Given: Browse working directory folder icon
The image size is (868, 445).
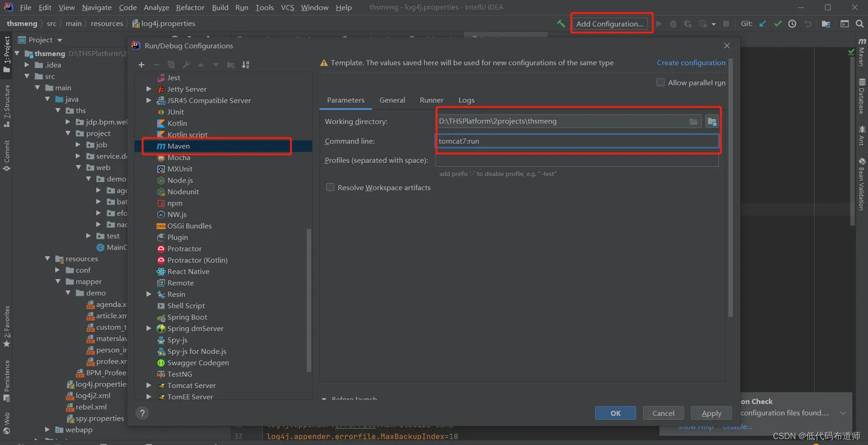Looking at the screenshot, I should coord(693,121).
